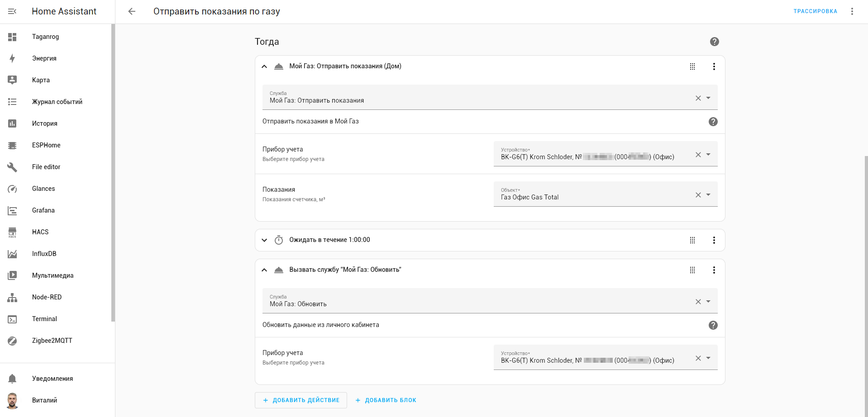The height and width of the screenshot is (417, 868).
Task: Click the Уведомления bell icon
Action: coord(12,379)
